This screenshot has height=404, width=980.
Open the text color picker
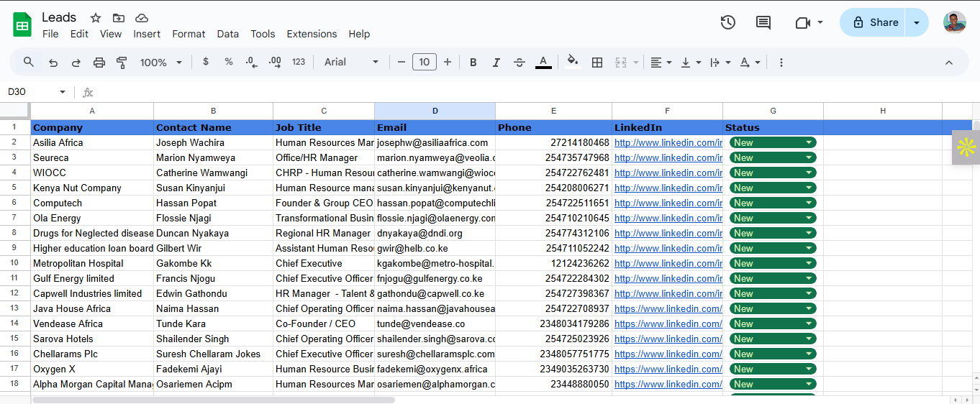(543, 63)
